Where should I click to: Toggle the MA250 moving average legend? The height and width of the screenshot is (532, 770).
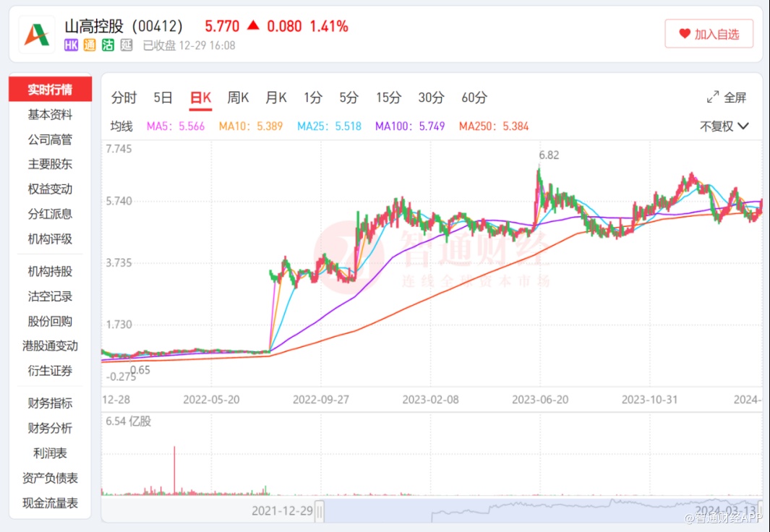pos(494,126)
